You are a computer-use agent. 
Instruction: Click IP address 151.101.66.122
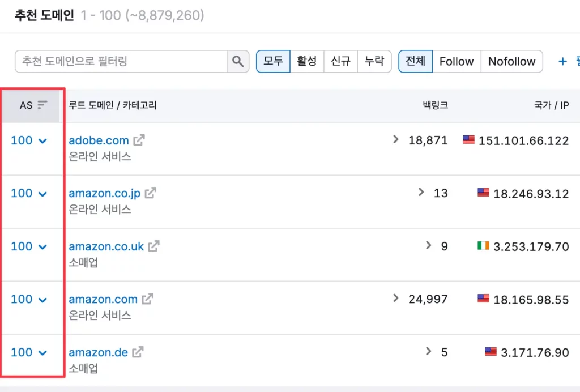click(524, 141)
